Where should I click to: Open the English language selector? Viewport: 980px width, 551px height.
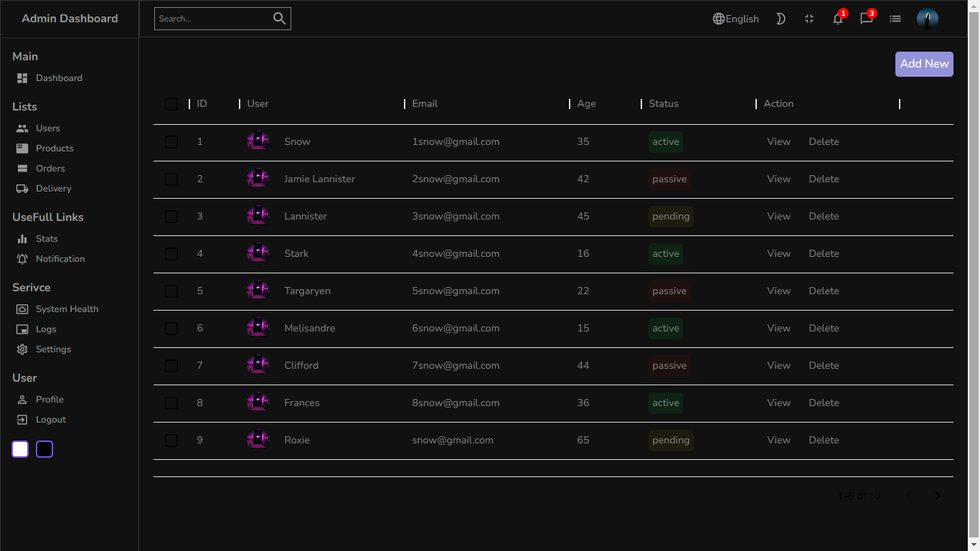click(735, 19)
